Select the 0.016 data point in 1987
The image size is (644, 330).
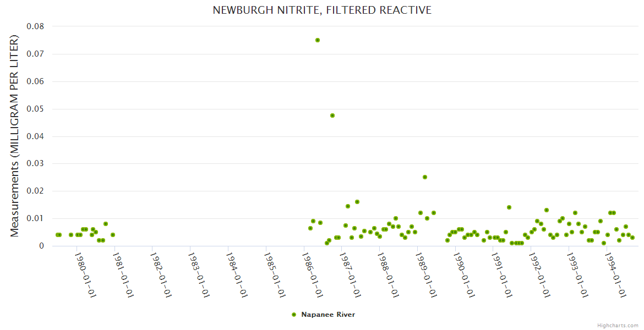[357, 202]
